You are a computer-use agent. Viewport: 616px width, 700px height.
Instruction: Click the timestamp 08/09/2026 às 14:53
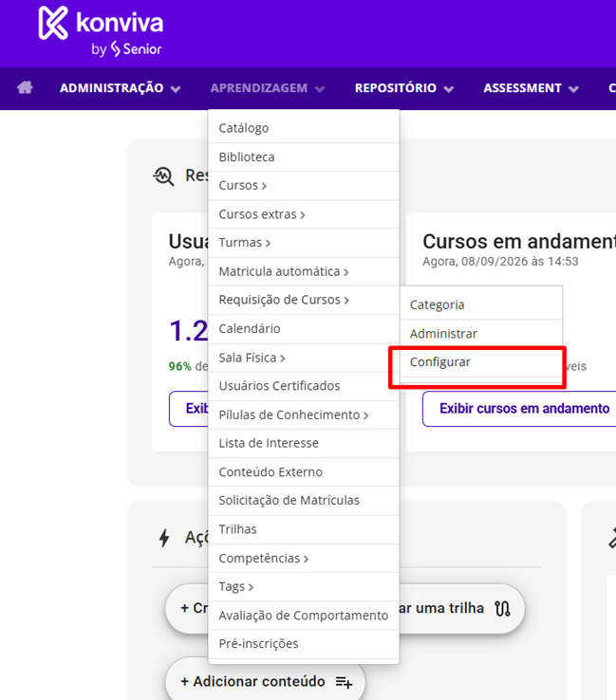click(519, 261)
